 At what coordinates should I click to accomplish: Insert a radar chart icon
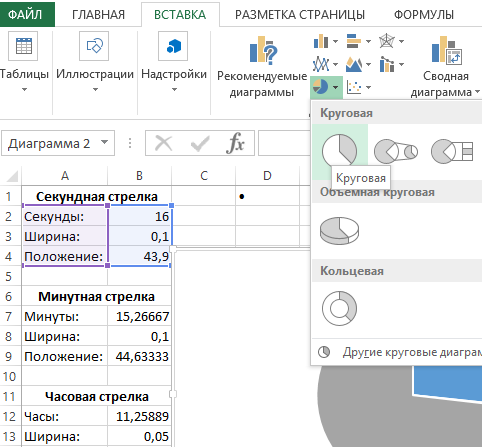387,41
